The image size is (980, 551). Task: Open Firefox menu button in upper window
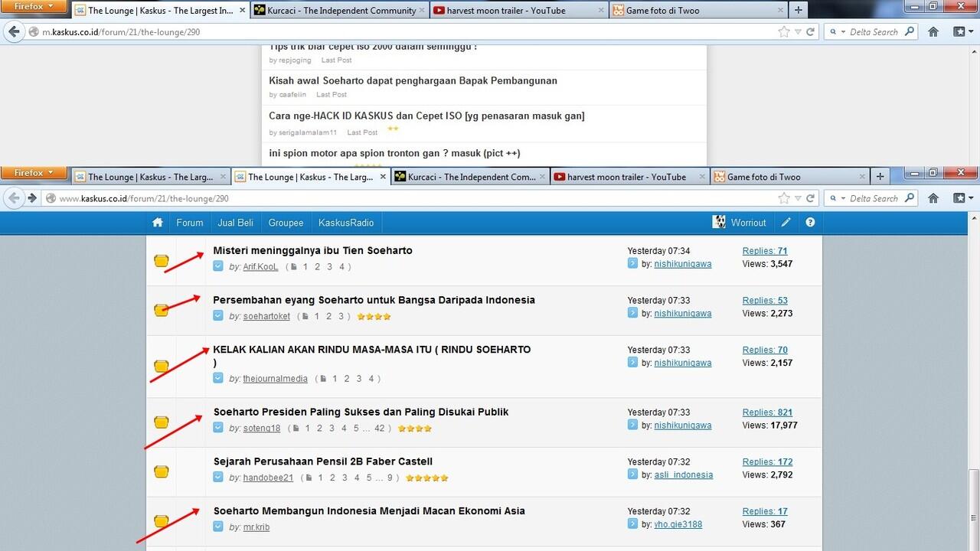click(x=34, y=6)
